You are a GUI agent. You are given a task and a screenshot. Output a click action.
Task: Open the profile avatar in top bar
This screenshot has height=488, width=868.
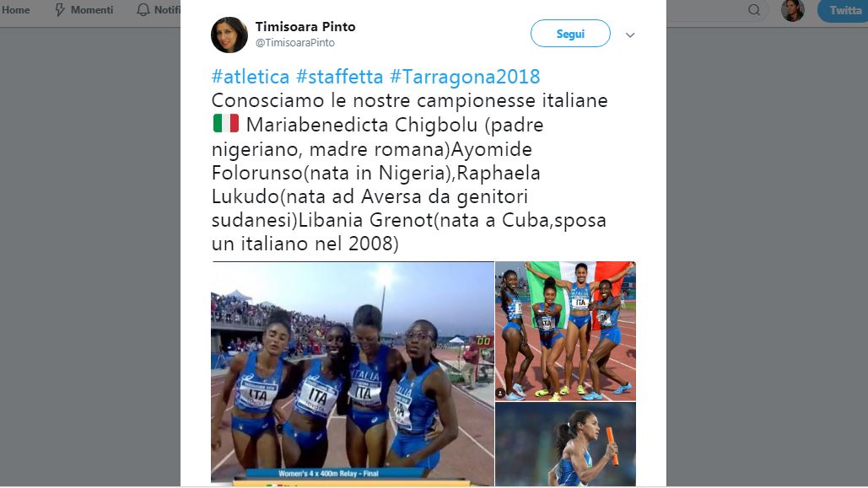coord(793,10)
